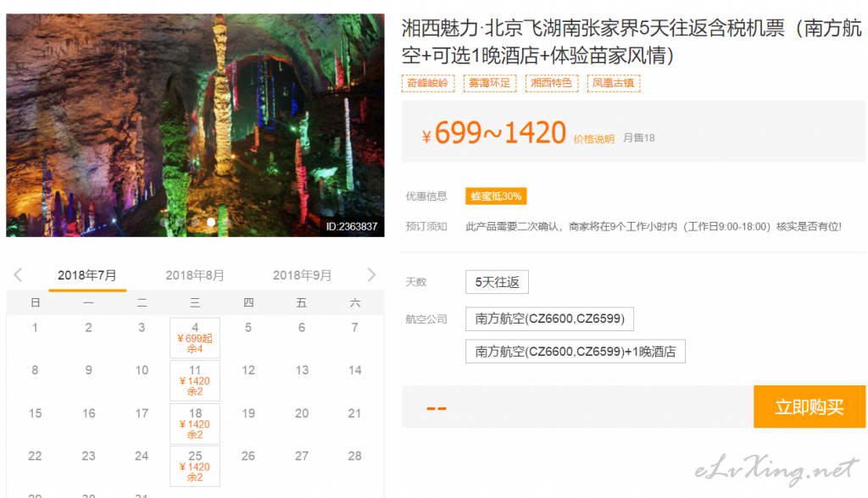The image size is (868, 498).
Task: Jump to second carousel dot on photo
Action: [x=180, y=222]
